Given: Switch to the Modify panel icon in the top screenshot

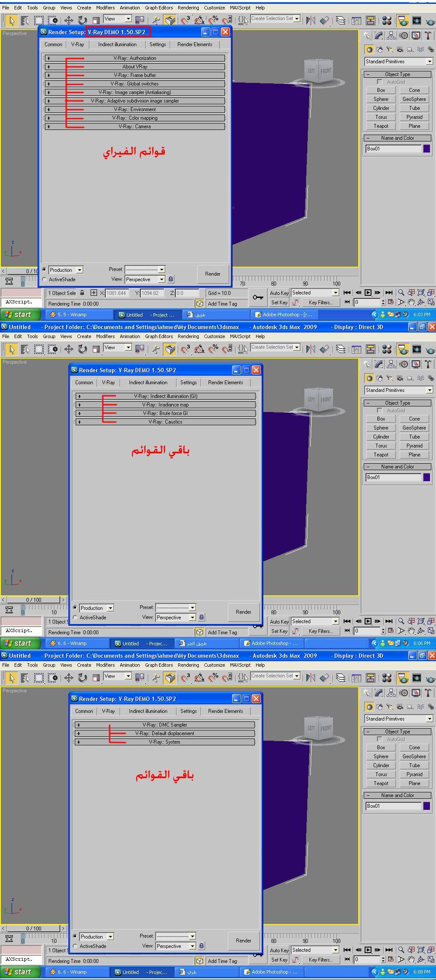Looking at the screenshot, I should [x=379, y=35].
